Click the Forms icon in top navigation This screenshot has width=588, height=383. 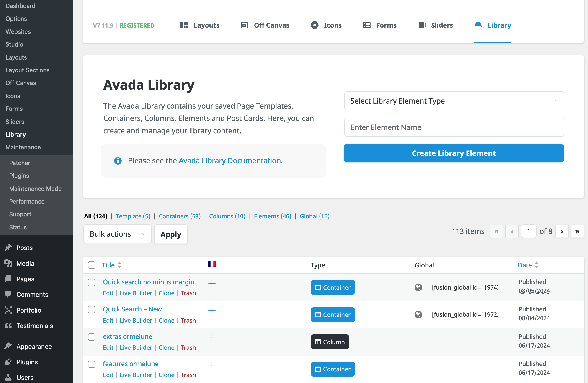[366, 25]
